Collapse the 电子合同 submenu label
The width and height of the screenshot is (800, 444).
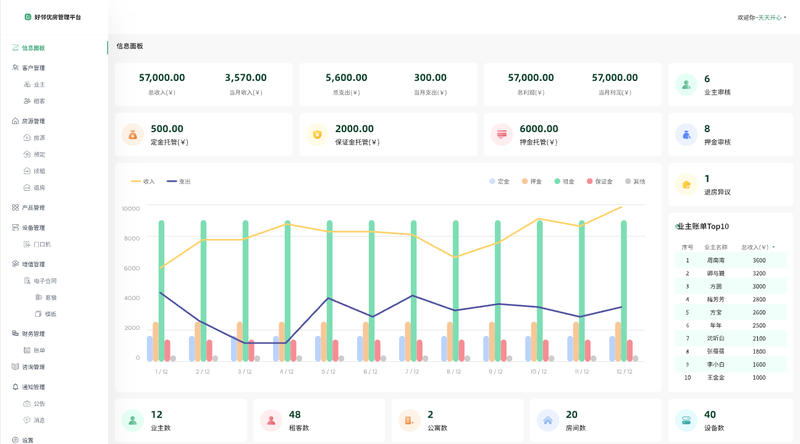(45, 281)
